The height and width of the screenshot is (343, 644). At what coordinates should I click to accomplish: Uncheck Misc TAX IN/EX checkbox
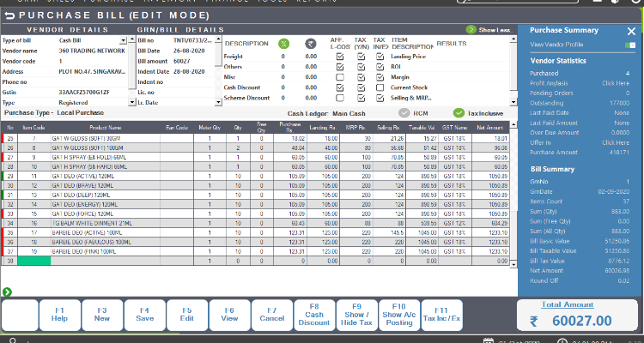[x=380, y=77]
